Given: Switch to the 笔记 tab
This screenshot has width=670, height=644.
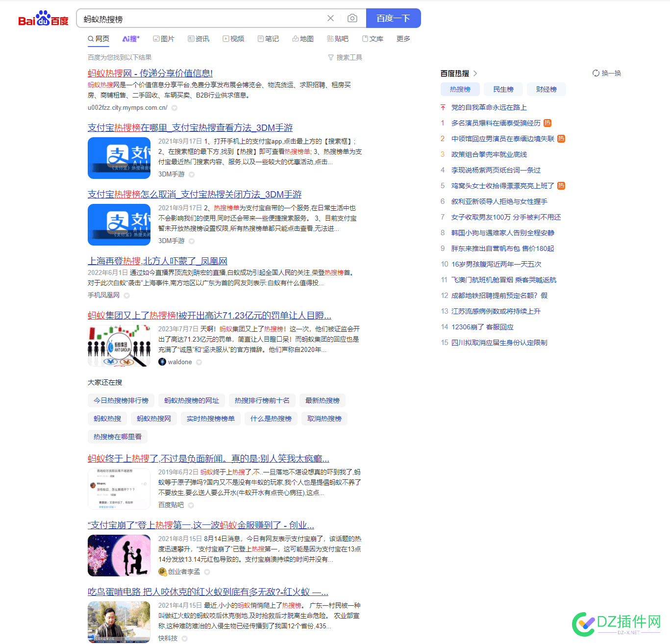Looking at the screenshot, I should click(268, 39).
